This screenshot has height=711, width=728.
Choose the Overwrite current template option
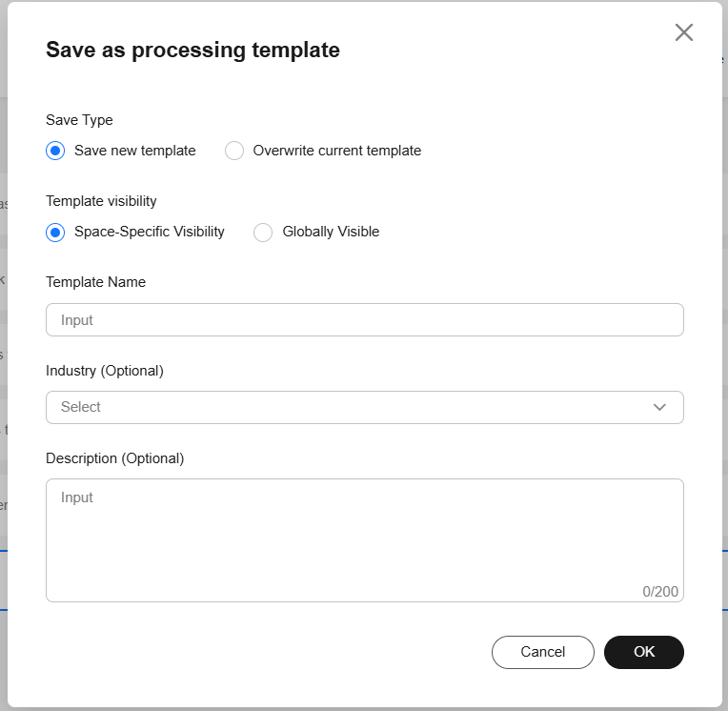234,151
